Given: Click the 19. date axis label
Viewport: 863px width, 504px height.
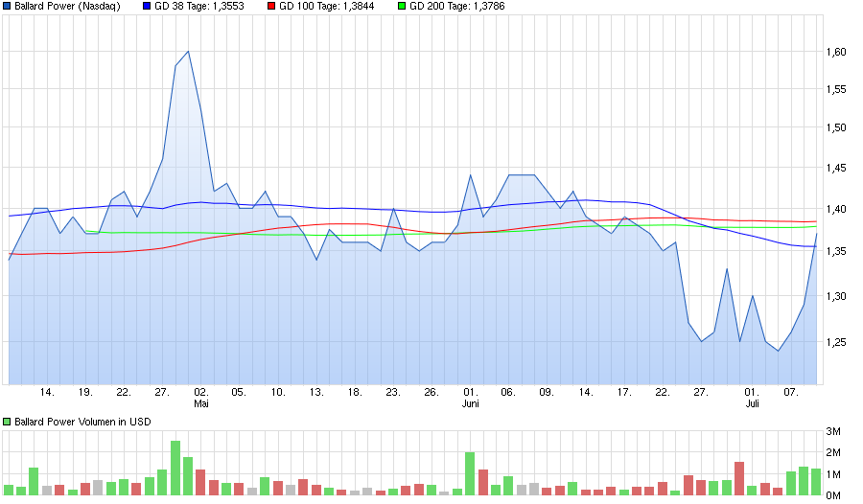Looking at the screenshot, I should 85,393.
